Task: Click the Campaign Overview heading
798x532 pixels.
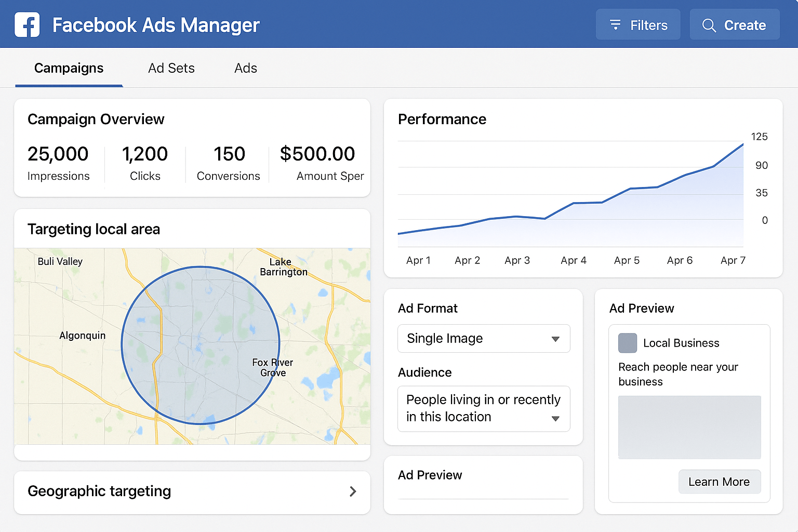Action: (x=96, y=119)
